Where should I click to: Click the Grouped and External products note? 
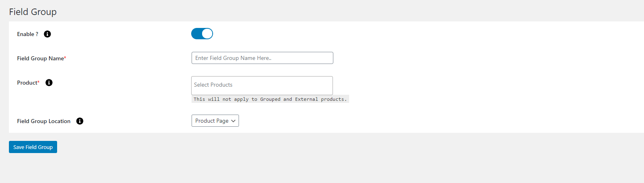pyautogui.click(x=270, y=99)
